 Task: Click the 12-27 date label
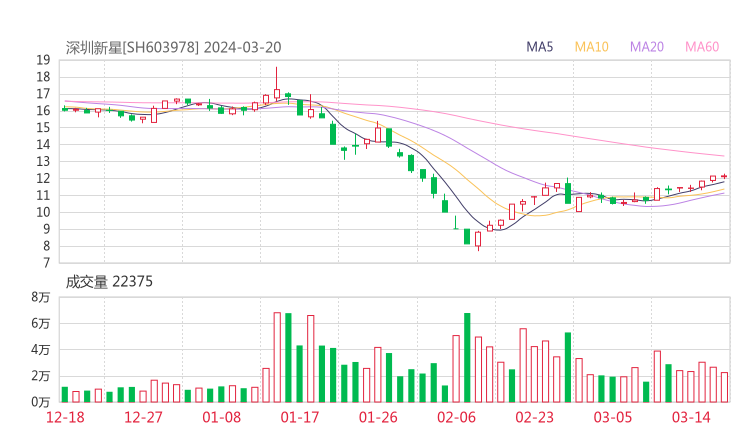coord(143,417)
